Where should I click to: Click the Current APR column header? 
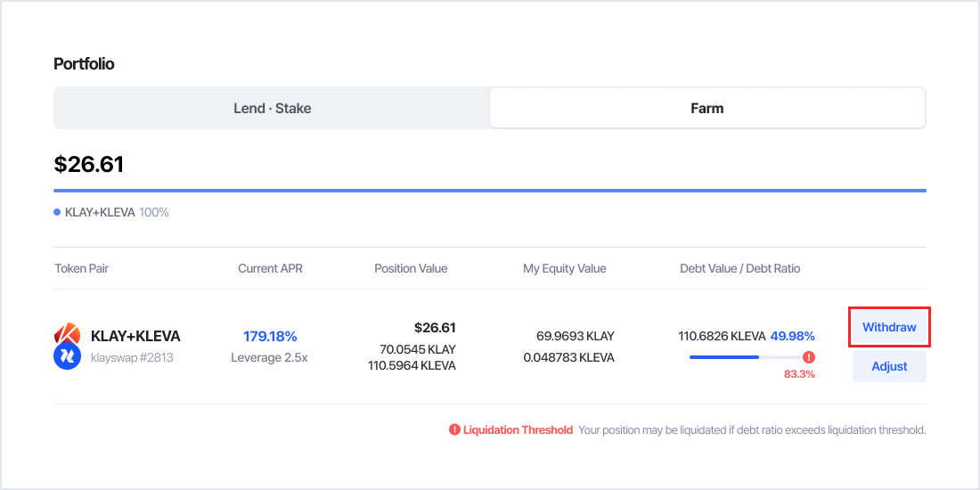pyautogui.click(x=270, y=268)
